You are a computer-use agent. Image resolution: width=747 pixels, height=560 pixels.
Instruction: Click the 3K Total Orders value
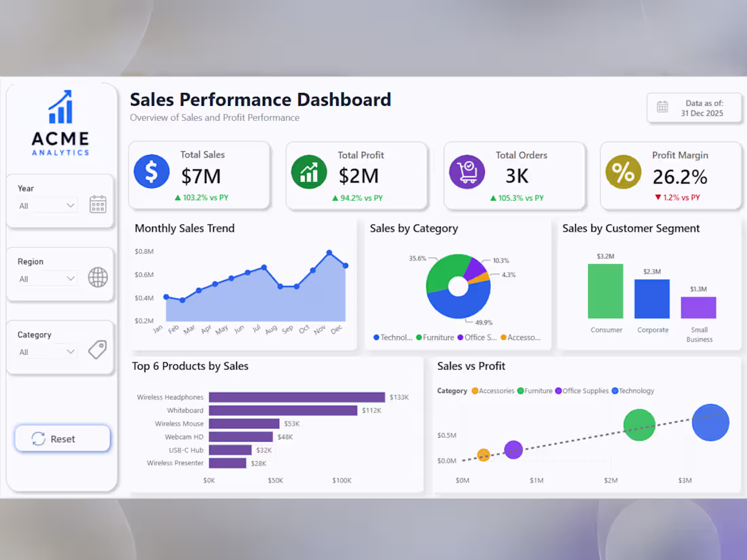(x=516, y=176)
